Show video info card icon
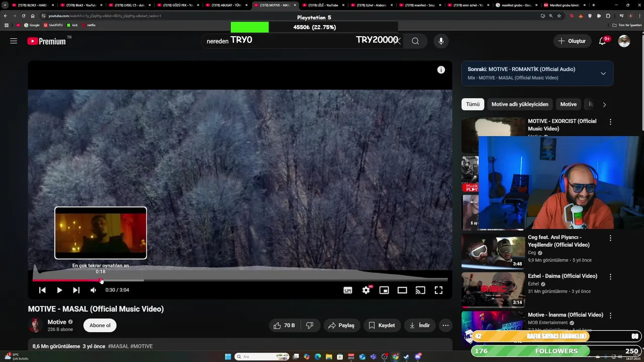644x362 pixels. [441, 70]
